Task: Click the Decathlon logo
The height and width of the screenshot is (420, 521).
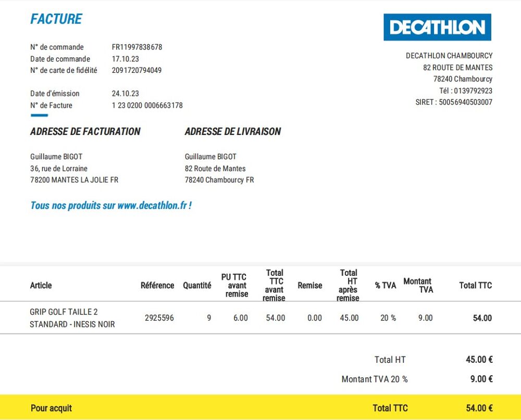Action: pyautogui.click(x=437, y=27)
